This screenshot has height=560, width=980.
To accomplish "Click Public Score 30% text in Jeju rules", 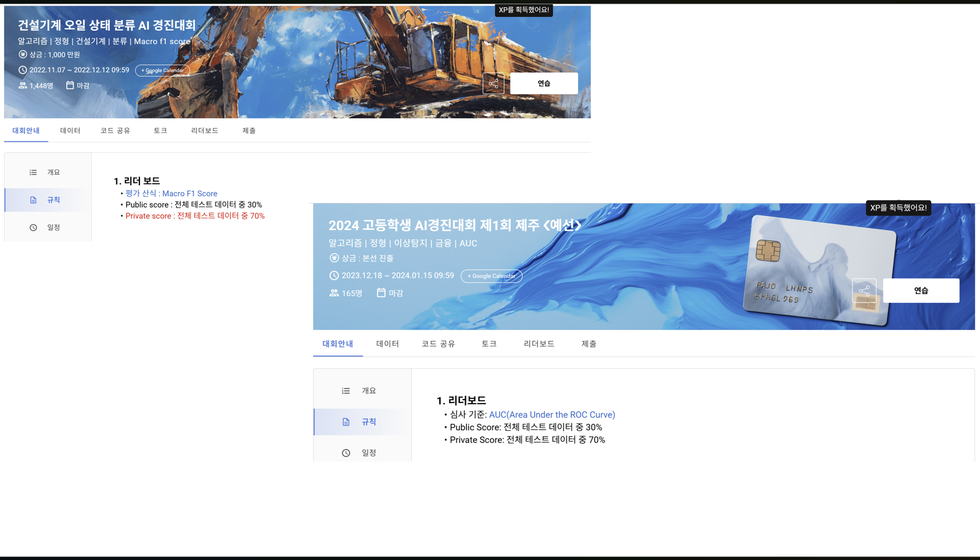I will tap(526, 427).
